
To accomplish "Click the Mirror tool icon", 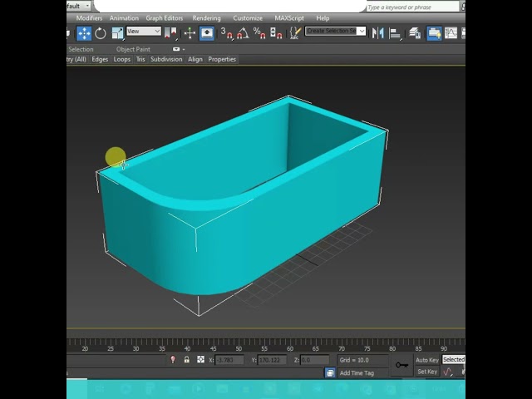I will (x=377, y=33).
